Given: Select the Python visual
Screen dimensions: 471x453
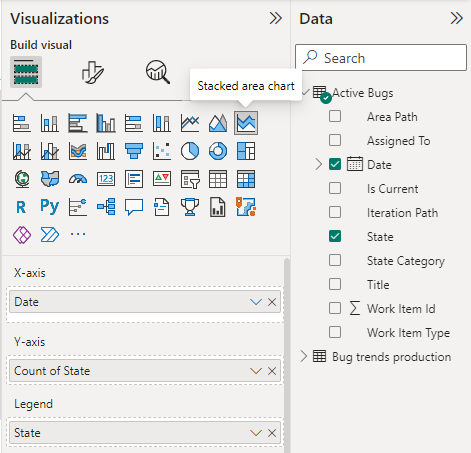Looking at the screenshot, I should (x=50, y=207).
